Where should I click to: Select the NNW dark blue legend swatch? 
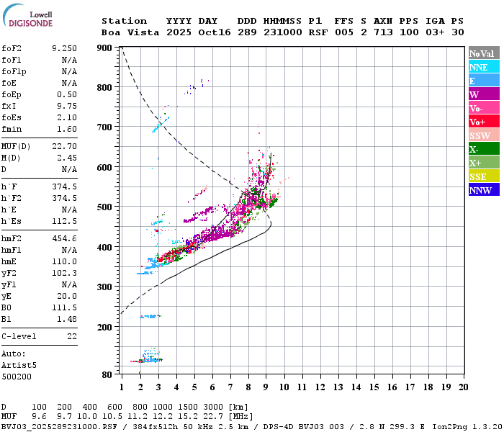484,189
